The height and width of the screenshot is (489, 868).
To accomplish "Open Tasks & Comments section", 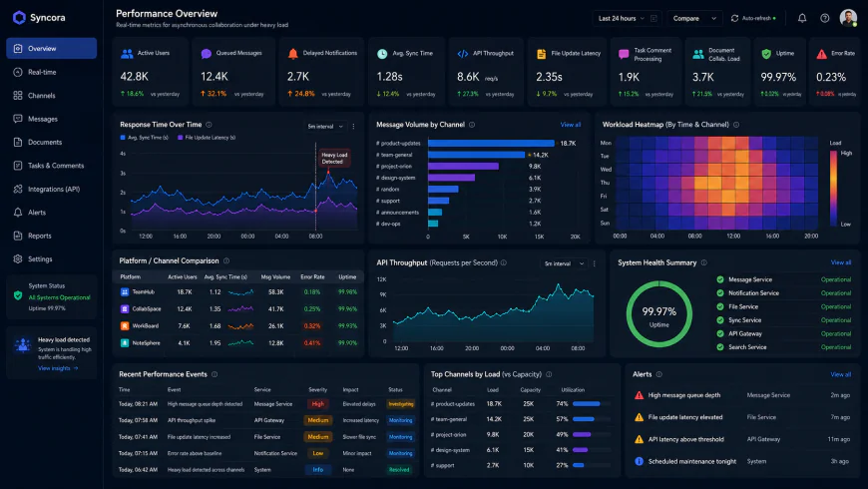I will [52, 165].
